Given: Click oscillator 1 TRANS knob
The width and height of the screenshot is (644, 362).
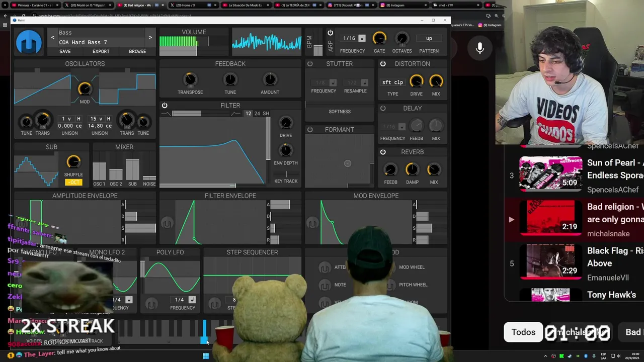Looking at the screenshot, I should pos(43,120).
